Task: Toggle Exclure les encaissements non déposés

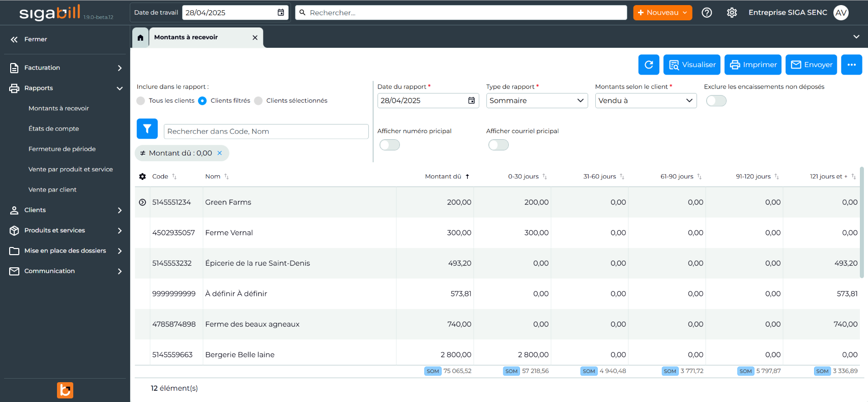Action: coord(716,101)
